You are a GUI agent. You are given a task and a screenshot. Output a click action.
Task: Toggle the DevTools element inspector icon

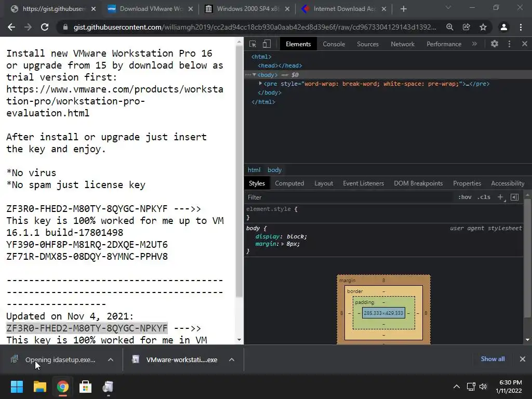pyautogui.click(x=253, y=44)
